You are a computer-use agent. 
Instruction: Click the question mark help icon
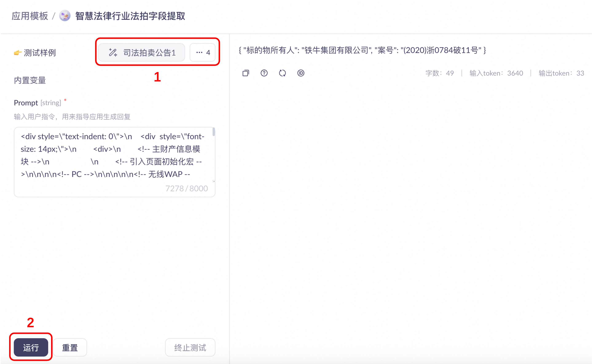(264, 73)
